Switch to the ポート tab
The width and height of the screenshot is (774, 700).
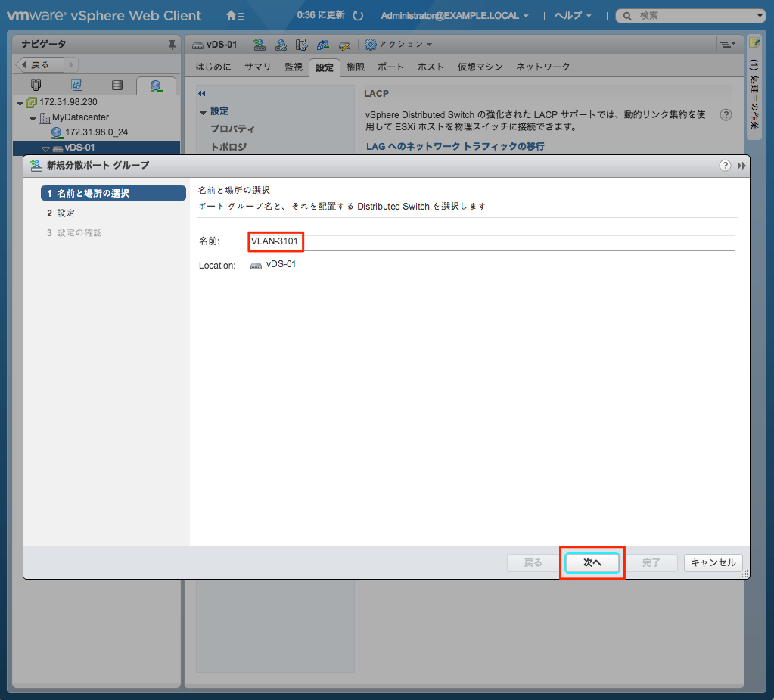tap(390, 67)
